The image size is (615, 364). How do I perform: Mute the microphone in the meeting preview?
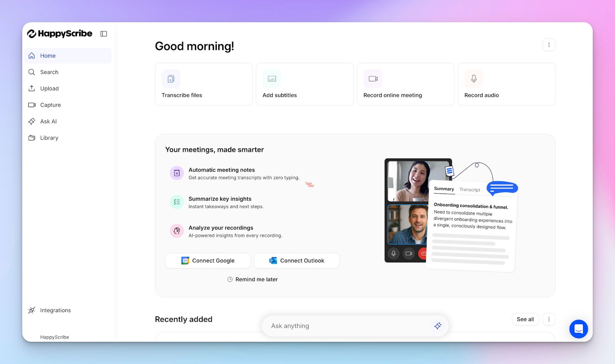click(393, 253)
